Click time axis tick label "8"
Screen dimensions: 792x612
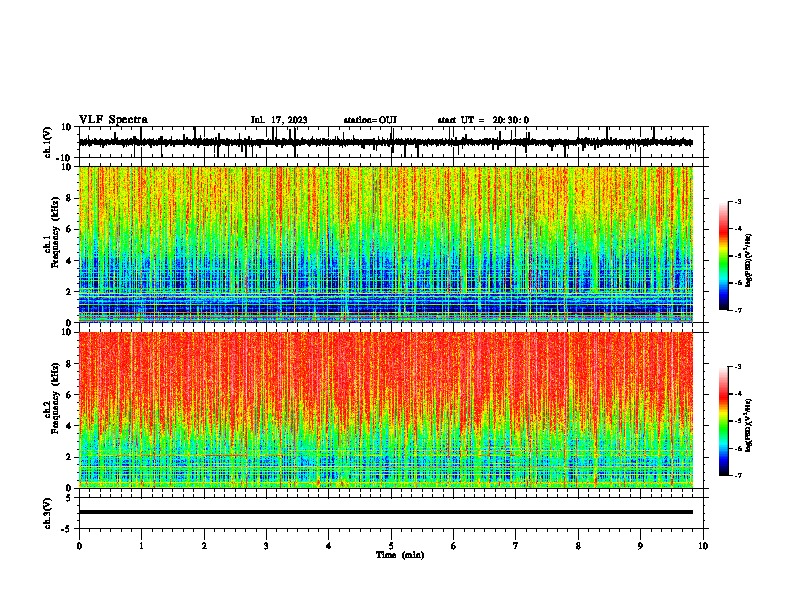coord(578,546)
